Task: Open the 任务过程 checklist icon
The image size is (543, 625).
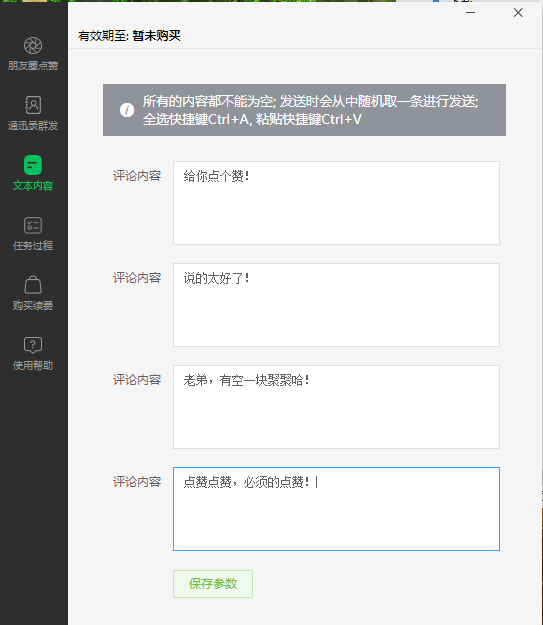Action: (x=33, y=225)
